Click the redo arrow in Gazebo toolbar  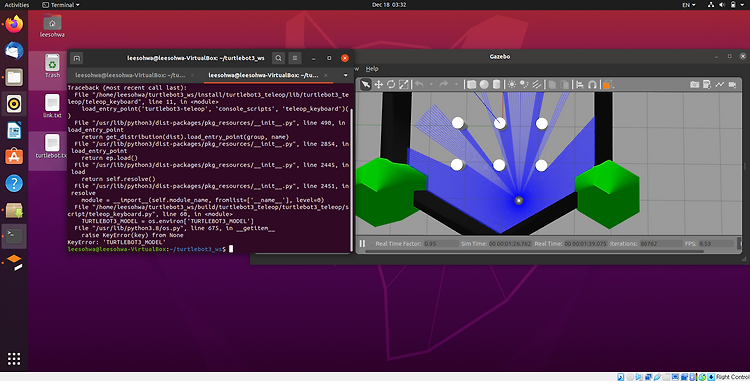443,85
